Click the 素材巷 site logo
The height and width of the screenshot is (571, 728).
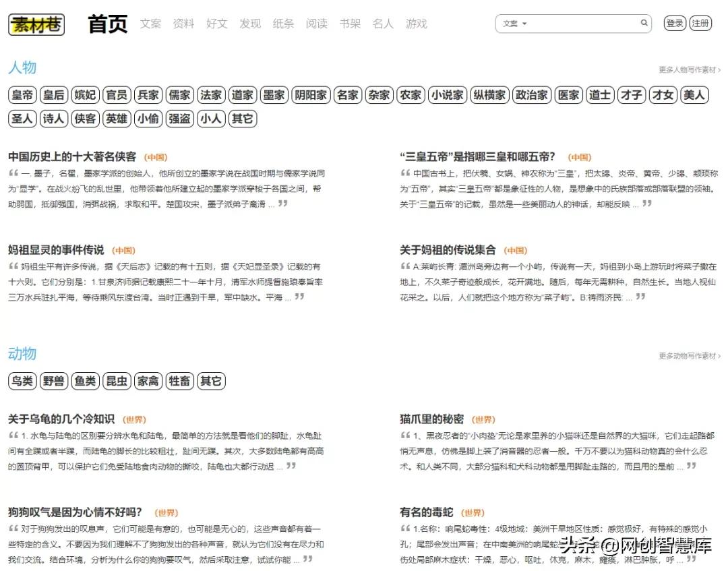coord(36,25)
